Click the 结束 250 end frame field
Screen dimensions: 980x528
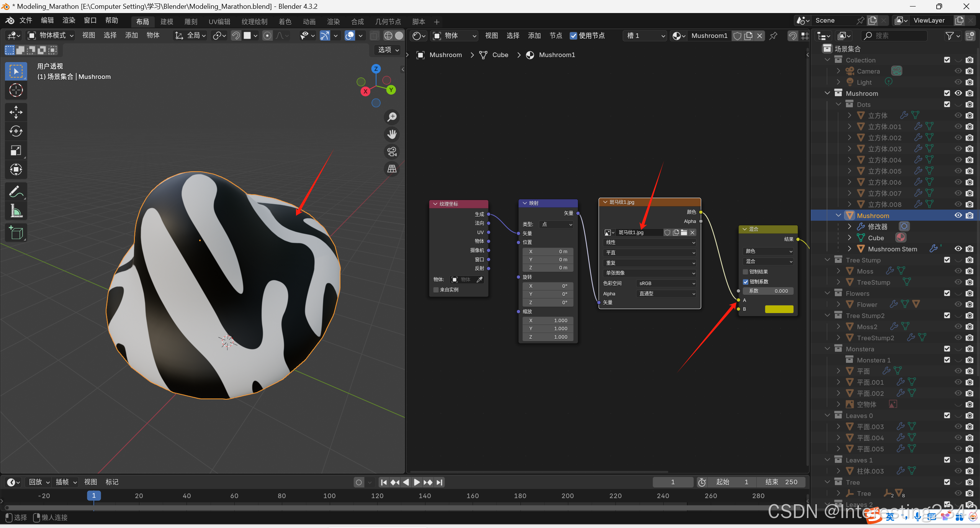tap(781, 482)
